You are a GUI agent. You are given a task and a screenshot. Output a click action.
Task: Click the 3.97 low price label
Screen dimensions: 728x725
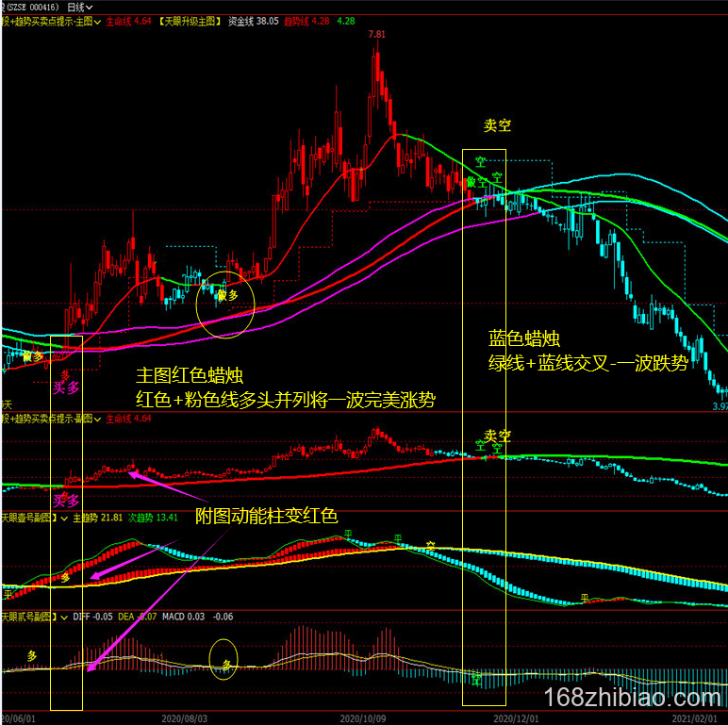717,406
